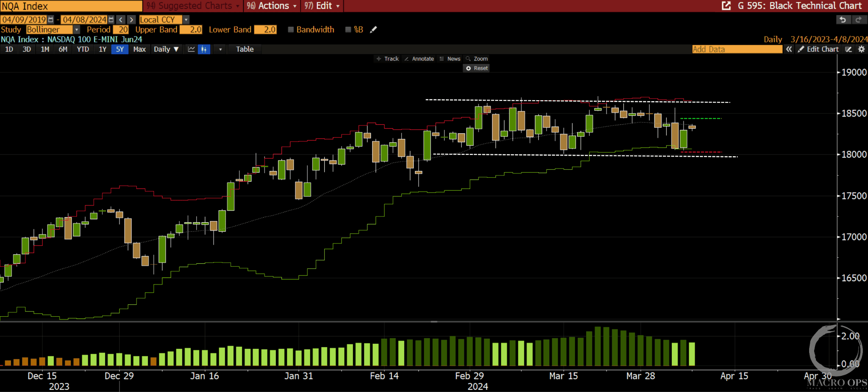Image resolution: width=868 pixels, height=392 pixels.
Task: Open the Suggested Charts menu
Action: (193, 6)
